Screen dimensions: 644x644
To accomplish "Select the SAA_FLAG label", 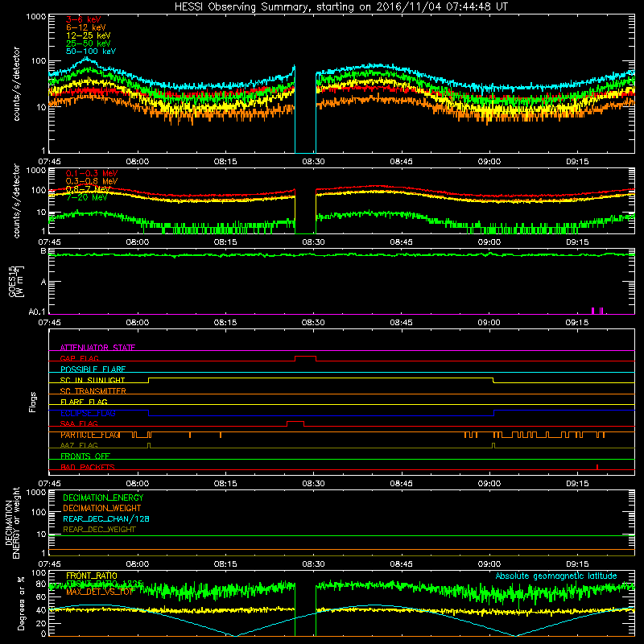I will (79, 423).
